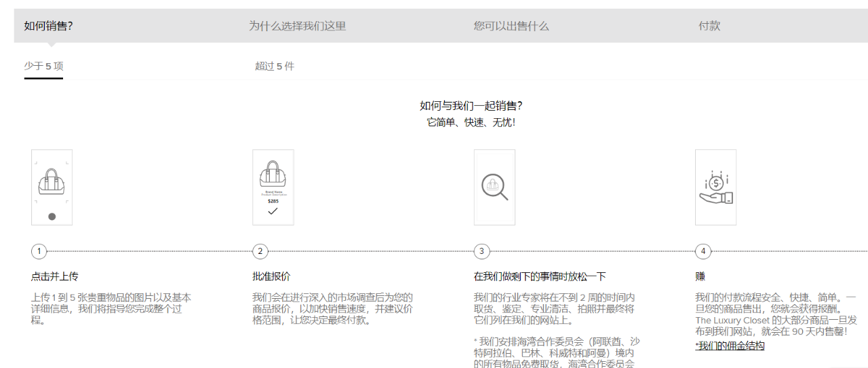This screenshot has width=868, height=368.
Task: Click the 行业专家 pickup description paragraph
Action: (554, 308)
